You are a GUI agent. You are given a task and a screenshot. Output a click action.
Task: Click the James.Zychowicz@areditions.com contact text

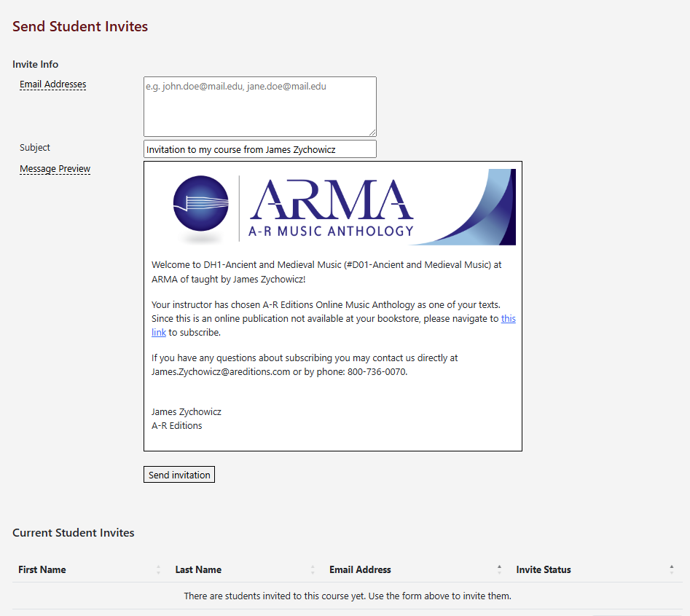pyautogui.click(x=221, y=371)
